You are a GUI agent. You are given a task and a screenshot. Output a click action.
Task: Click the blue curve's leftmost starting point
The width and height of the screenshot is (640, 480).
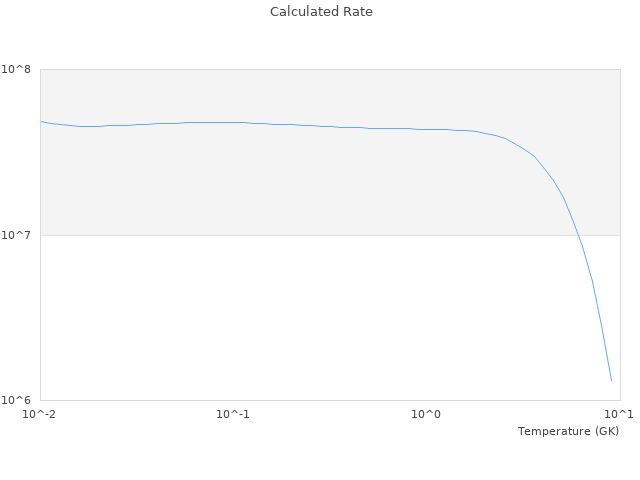[41, 121]
